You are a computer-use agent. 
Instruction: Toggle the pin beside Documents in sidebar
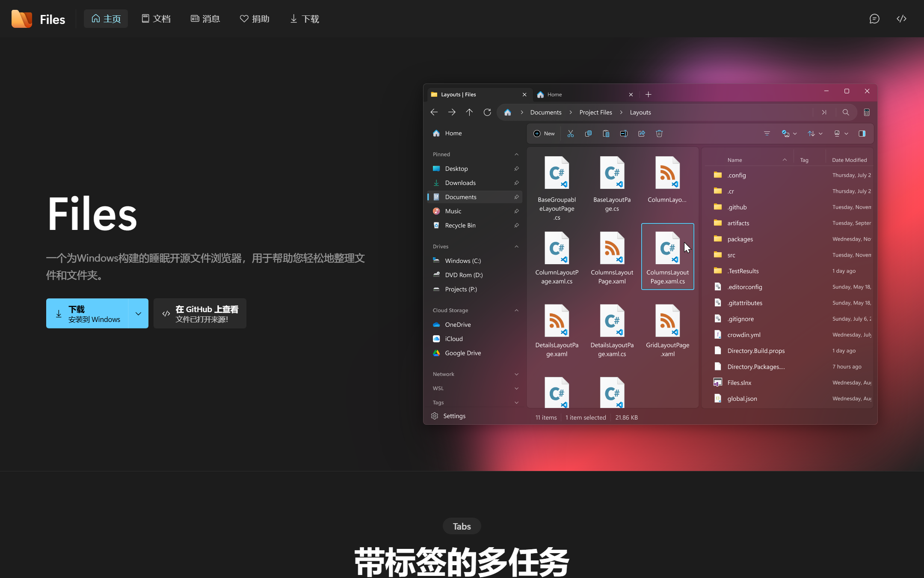pyautogui.click(x=516, y=197)
